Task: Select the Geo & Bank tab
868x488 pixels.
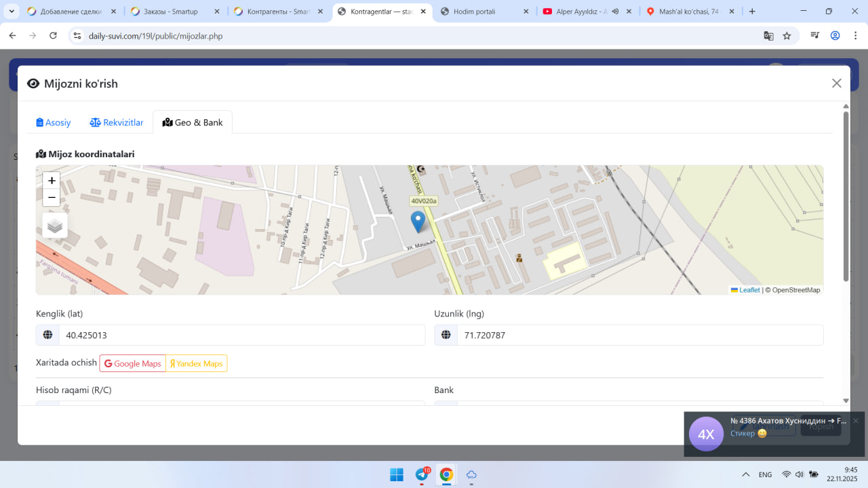Action: [x=193, y=123]
